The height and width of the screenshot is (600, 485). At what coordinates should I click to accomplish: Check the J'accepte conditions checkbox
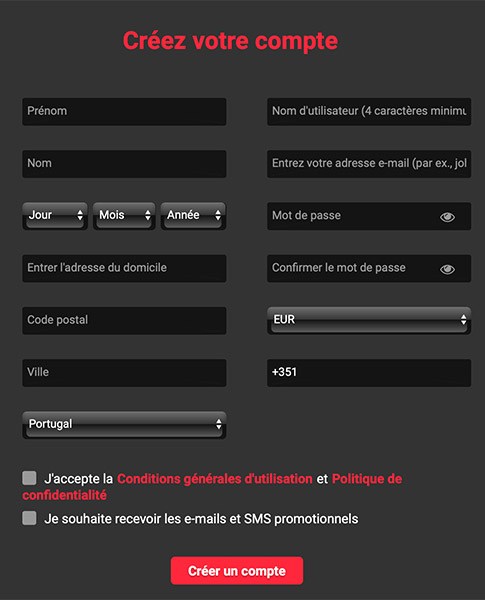[29, 478]
